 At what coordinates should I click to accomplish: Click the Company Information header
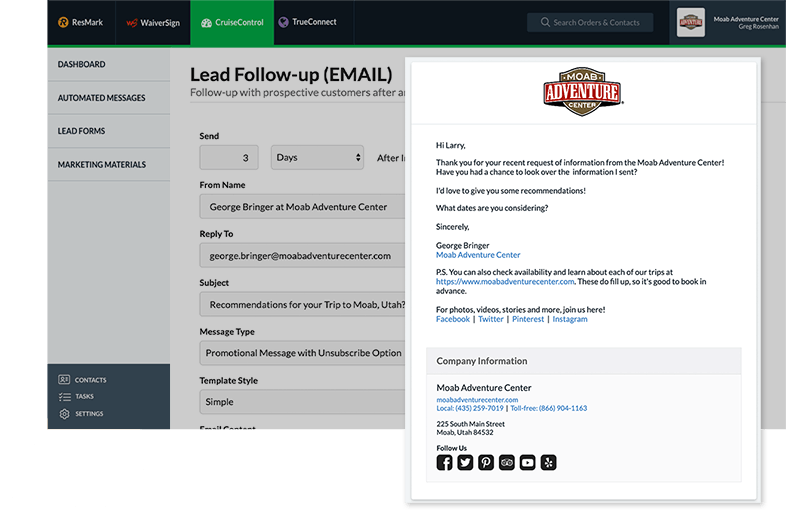coord(583,361)
